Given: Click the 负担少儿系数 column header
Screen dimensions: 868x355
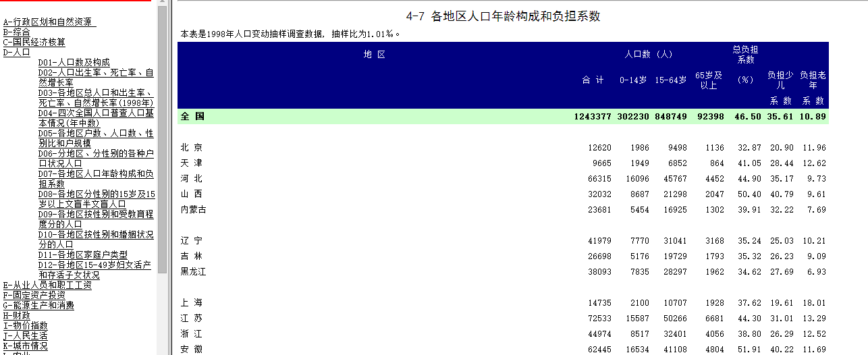Looking at the screenshot, I should [780, 88].
